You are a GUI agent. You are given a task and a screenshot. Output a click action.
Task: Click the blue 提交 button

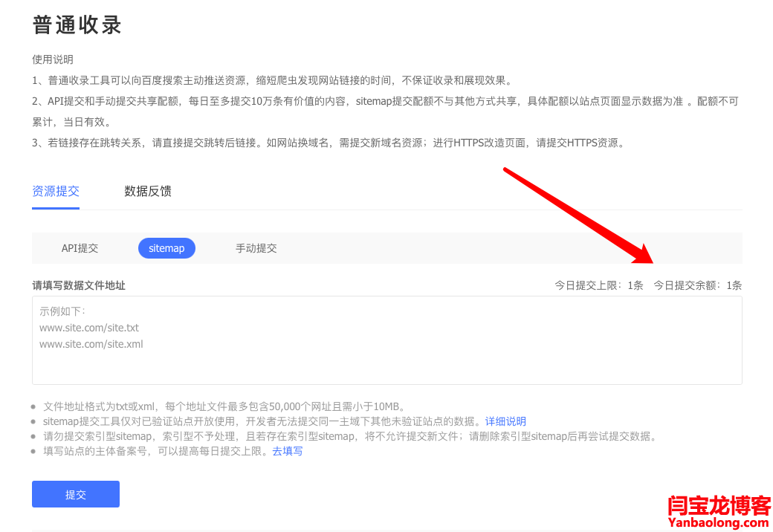75,493
